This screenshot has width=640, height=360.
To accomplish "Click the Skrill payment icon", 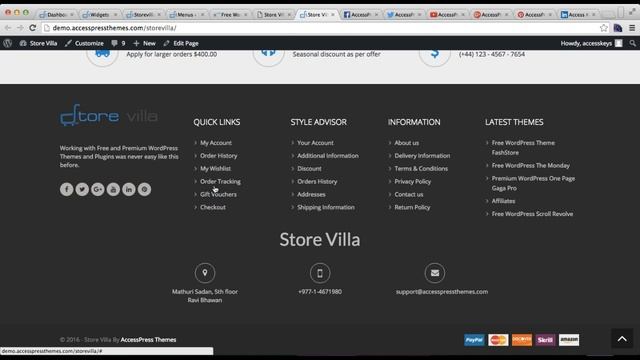I will tap(545, 340).
